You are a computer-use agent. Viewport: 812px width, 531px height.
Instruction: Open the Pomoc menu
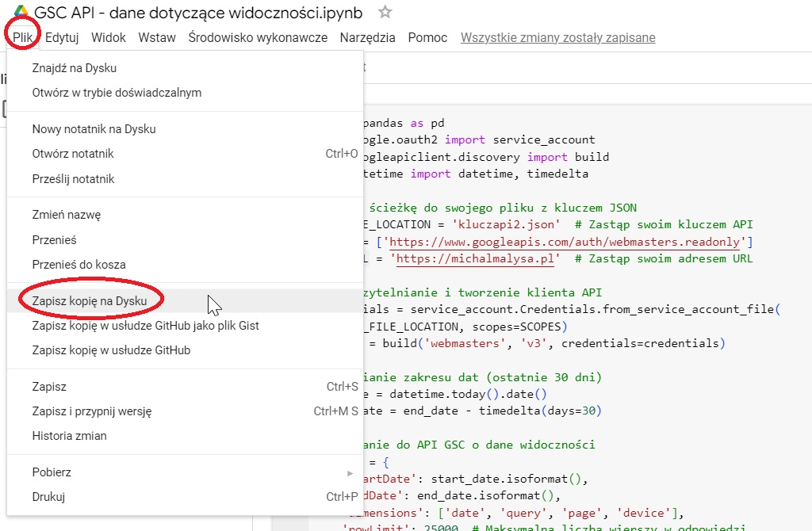pos(427,37)
